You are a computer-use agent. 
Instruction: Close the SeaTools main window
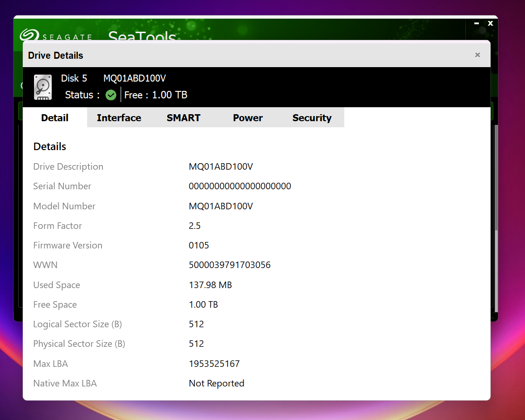point(491,23)
